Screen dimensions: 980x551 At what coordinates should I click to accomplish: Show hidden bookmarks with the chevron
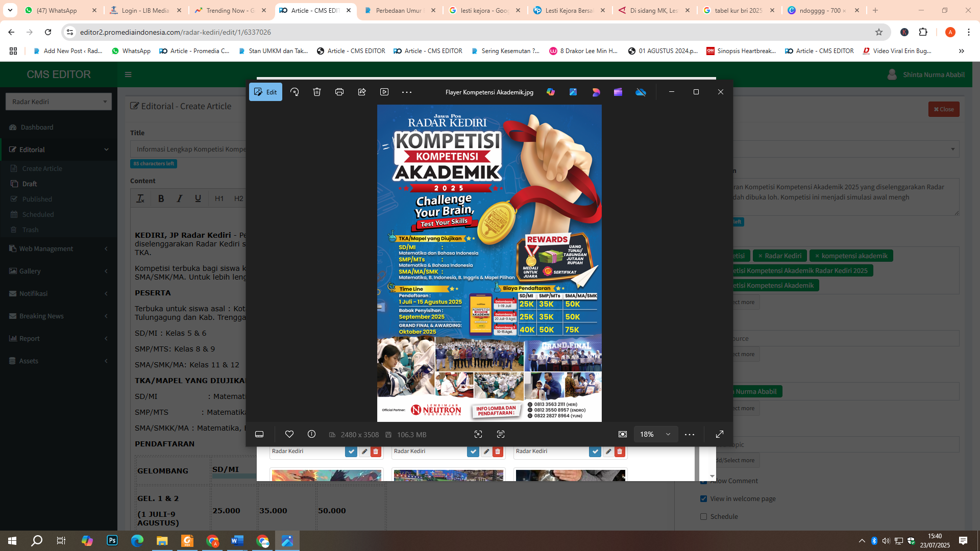pos(962,51)
